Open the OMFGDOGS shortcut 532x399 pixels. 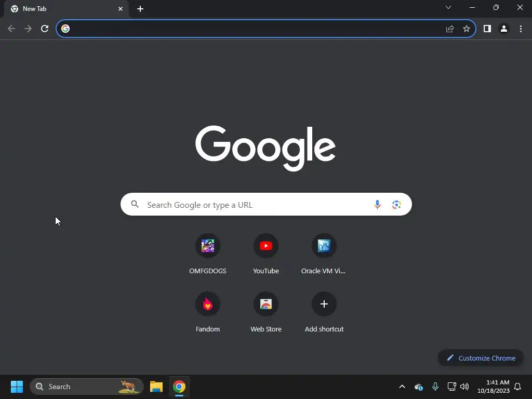click(208, 254)
